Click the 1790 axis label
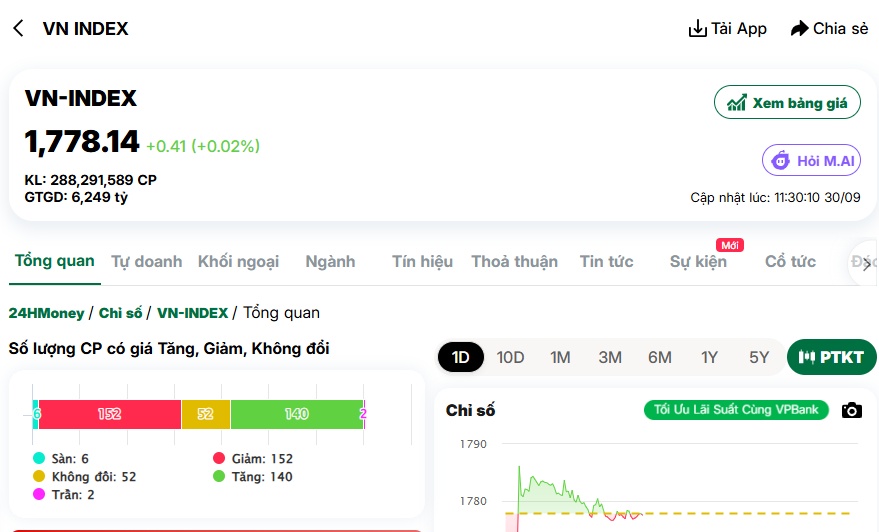The height and width of the screenshot is (532, 879). [x=473, y=444]
